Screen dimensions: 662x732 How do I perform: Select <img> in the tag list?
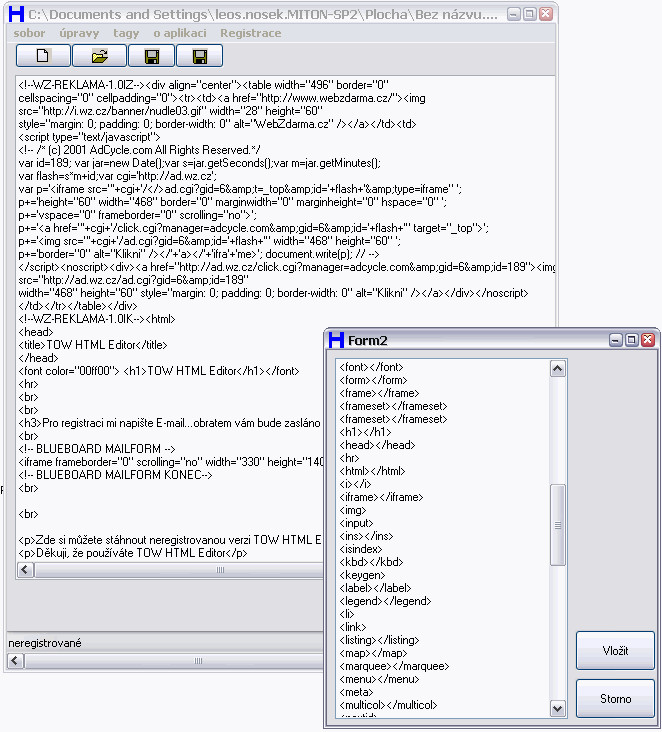tap(352, 510)
